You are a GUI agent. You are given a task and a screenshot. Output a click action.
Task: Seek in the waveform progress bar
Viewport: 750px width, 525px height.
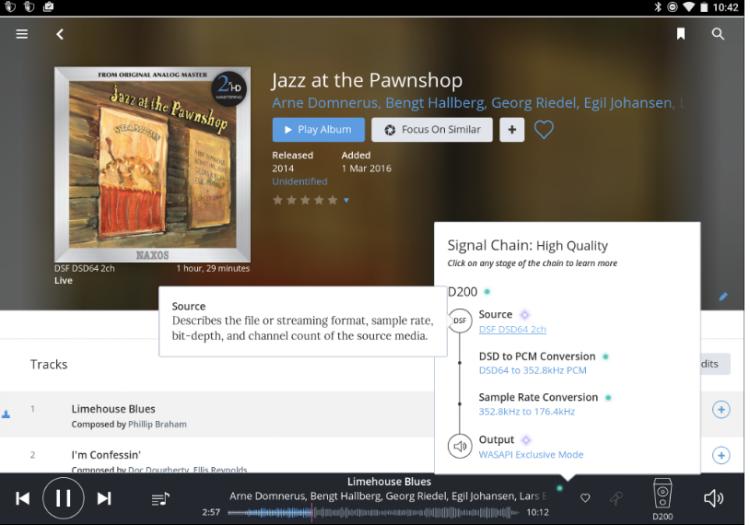[373, 513]
